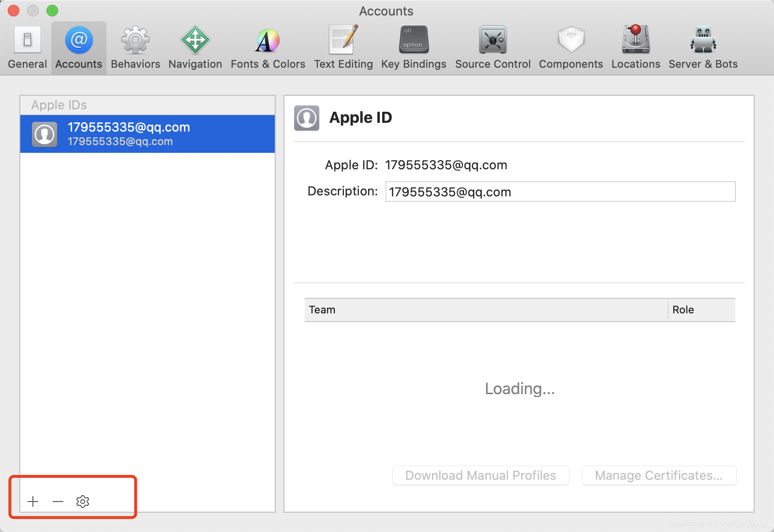The image size is (774, 532).
Task: Open the General preferences pane
Action: click(28, 48)
